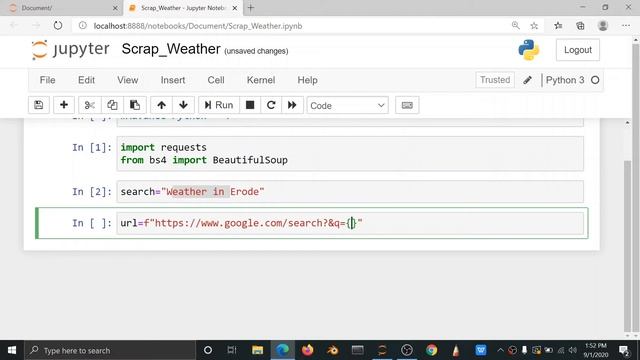Show hidden system tray icons chevron

(x=500, y=350)
